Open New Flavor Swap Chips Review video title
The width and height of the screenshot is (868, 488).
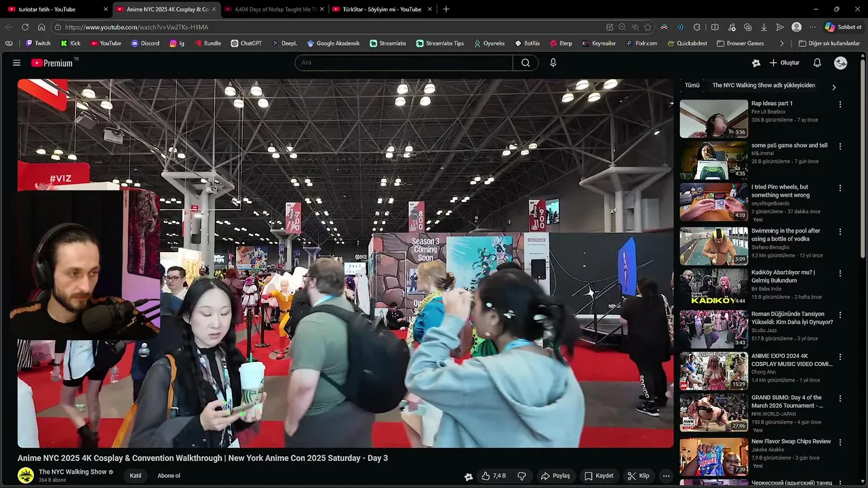pyautogui.click(x=791, y=441)
